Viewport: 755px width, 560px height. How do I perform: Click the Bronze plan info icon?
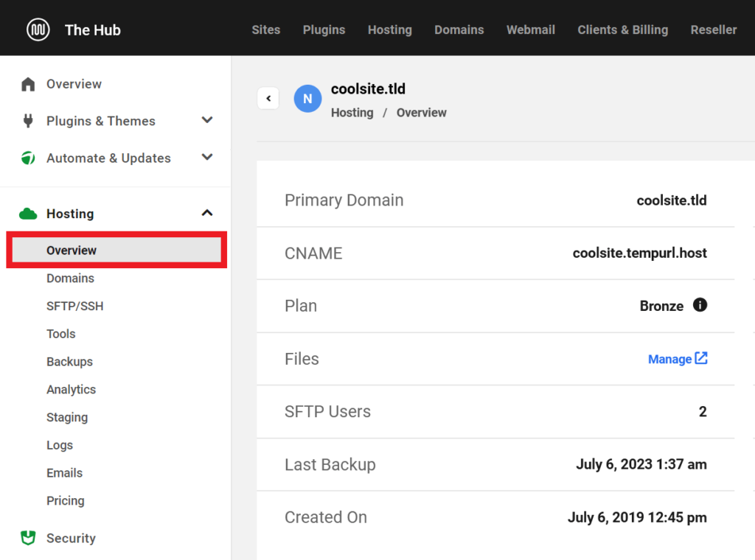point(700,305)
